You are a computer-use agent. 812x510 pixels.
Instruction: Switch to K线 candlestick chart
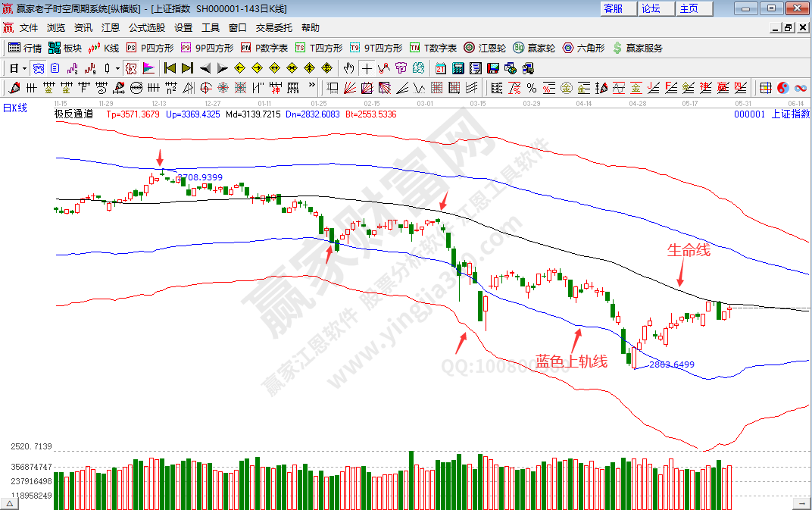click(104, 48)
